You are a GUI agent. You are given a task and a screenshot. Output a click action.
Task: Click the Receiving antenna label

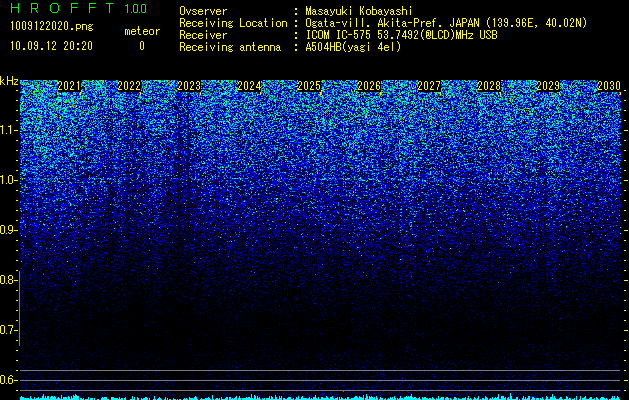point(230,47)
